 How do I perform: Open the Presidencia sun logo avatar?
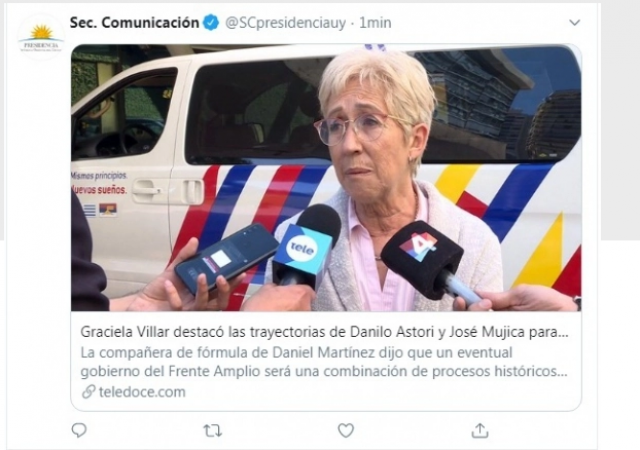pos(41,38)
